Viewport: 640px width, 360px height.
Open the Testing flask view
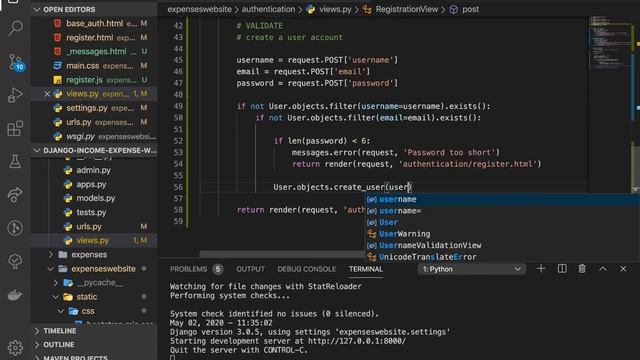[x=15, y=162]
